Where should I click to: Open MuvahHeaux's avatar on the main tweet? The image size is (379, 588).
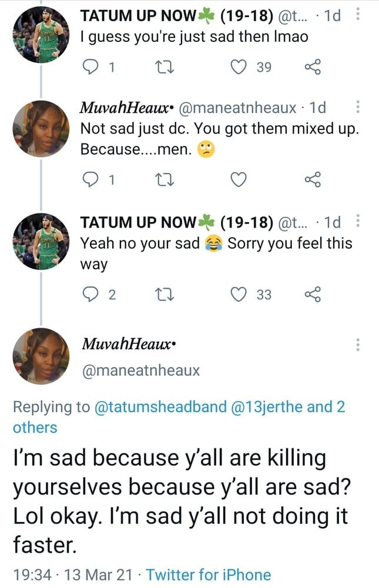(x=41, y=356)
